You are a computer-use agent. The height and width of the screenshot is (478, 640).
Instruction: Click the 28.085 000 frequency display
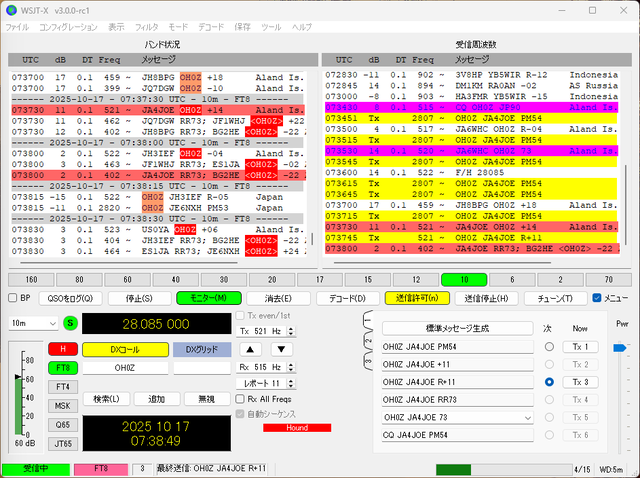156,324
